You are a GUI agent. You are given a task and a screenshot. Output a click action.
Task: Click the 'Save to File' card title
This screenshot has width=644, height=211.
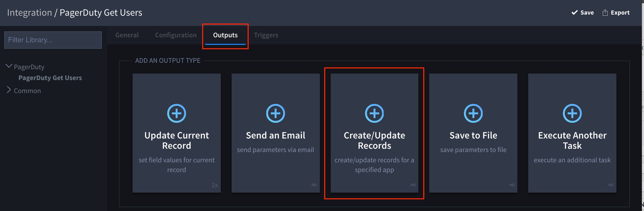(473, 136)
